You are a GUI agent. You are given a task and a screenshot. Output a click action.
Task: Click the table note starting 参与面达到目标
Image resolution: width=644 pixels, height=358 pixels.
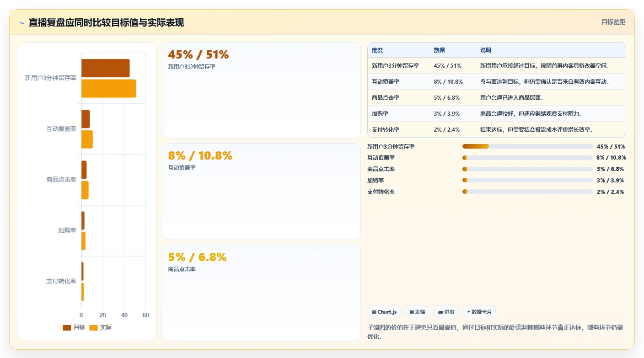545,82
